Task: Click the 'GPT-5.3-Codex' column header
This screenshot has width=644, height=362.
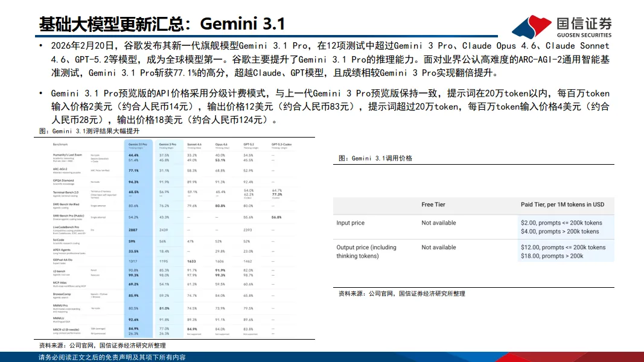Action: coord(281,145)
